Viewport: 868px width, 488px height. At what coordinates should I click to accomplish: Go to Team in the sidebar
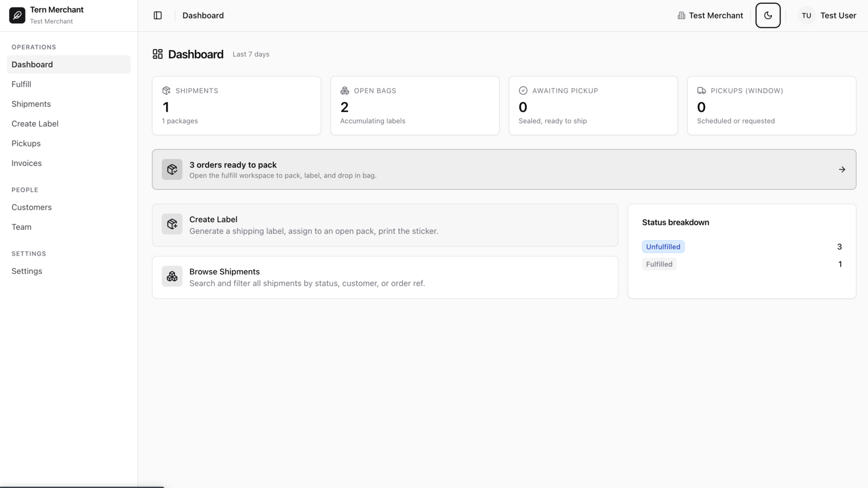69,227
